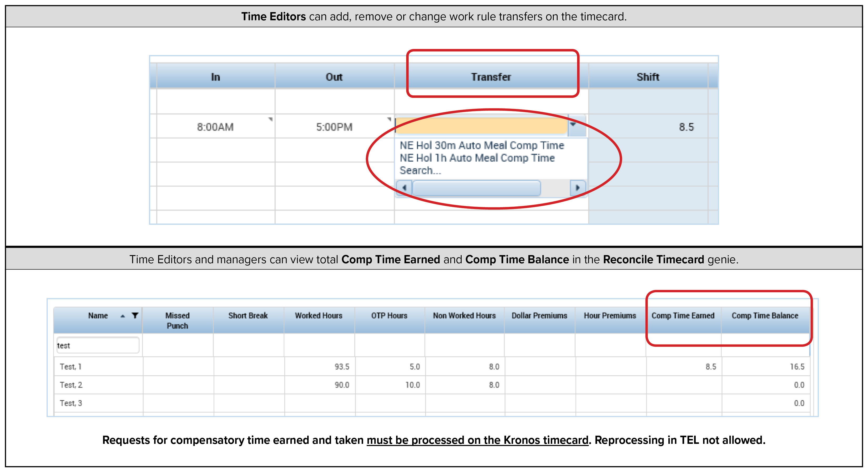868x472 pixels.
Task: Sort by the Worked Hours column header
Action: point(319,316)
